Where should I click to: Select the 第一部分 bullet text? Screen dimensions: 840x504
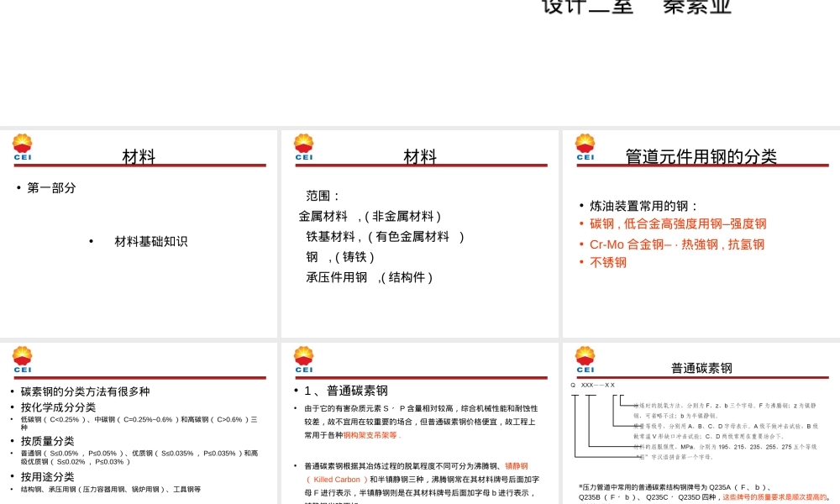coord(51,188)
